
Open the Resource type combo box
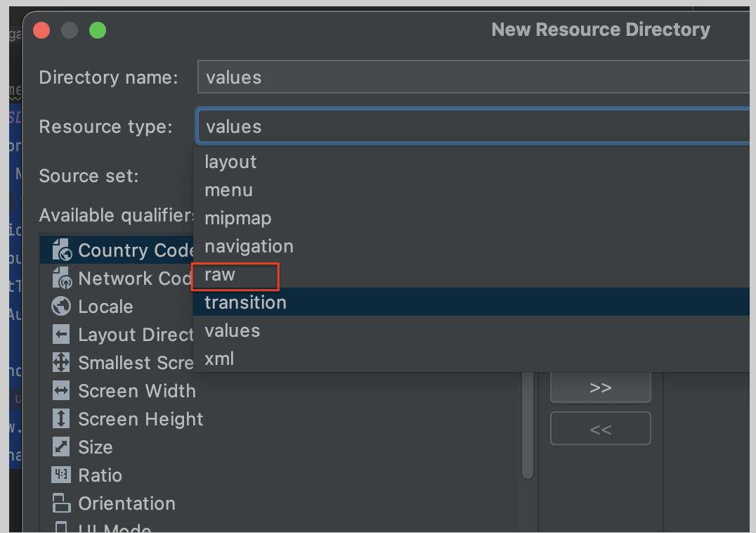473,127
